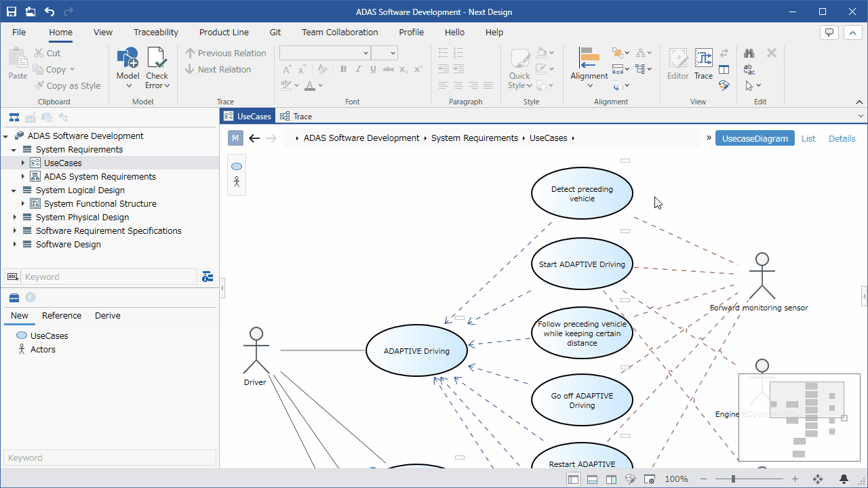Open the Traceability ribbon tab
This screenshot has width=868, height=488.
pos(156,32)
